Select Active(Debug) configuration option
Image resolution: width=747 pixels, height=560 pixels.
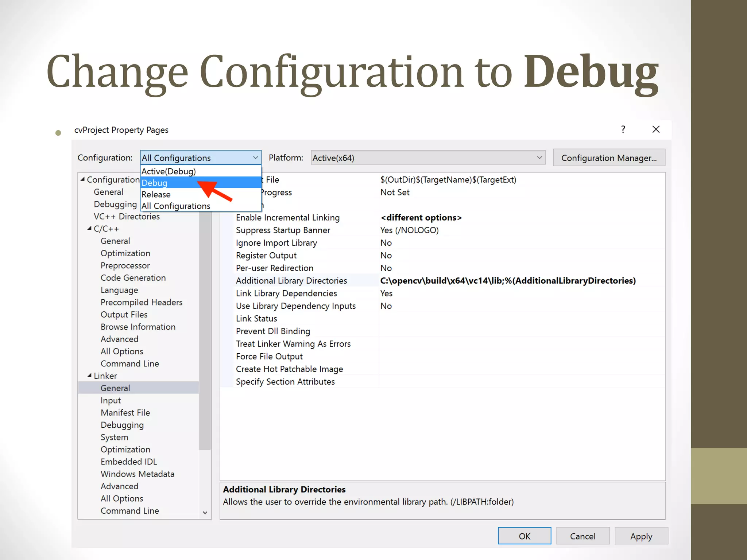coord(169,171)
